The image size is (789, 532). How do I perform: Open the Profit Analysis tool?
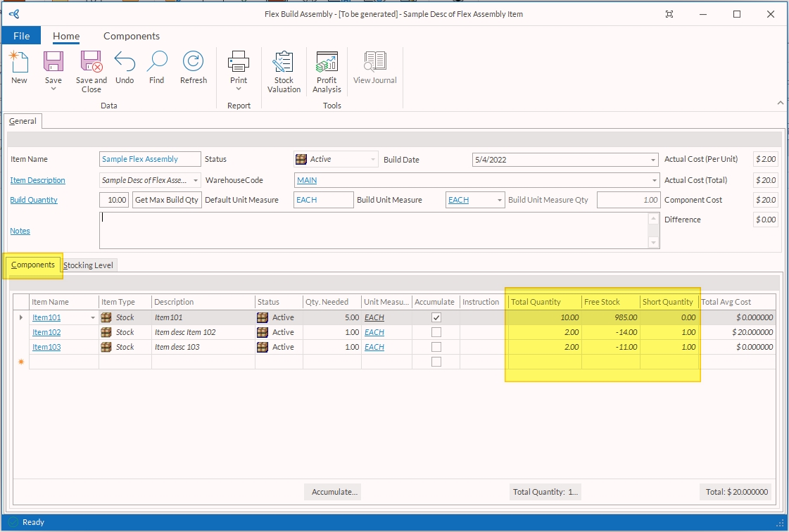click(x=327, y=63)
